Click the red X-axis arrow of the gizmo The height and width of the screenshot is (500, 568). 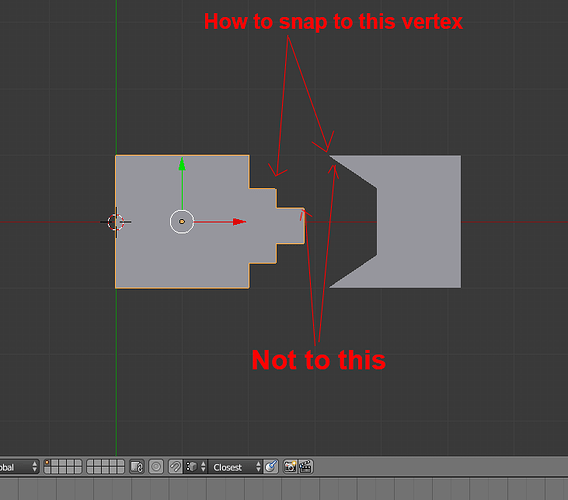coord(239,221)
